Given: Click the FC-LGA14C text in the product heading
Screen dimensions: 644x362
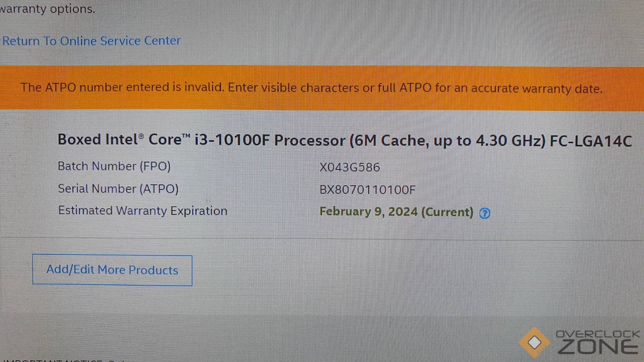Looking at the screenshot, I should coord(590,141).
